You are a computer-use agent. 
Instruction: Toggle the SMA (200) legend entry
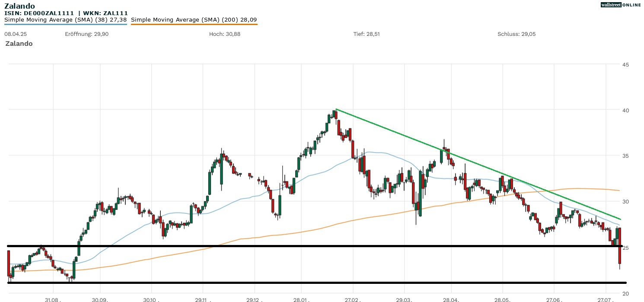[x=194, y=20]
